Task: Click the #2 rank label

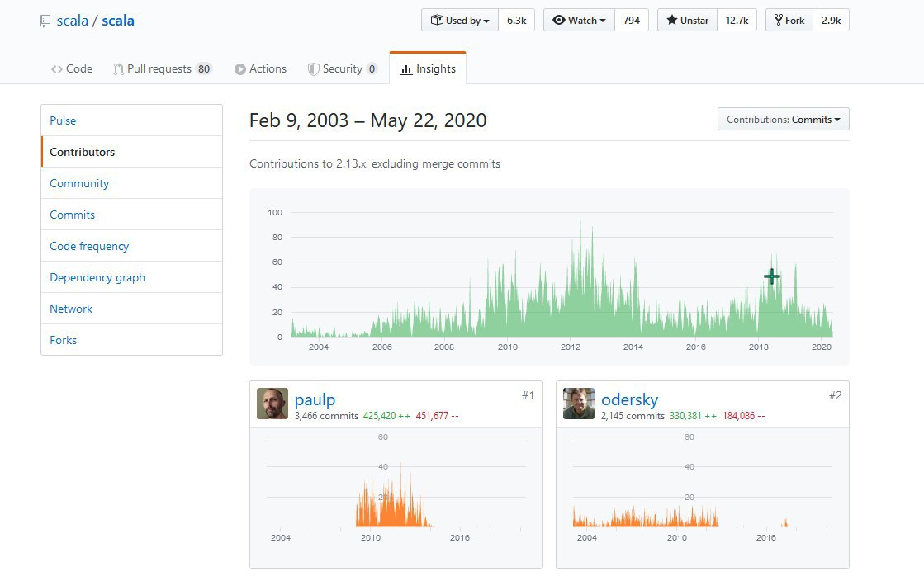Action: click(835, 395)
